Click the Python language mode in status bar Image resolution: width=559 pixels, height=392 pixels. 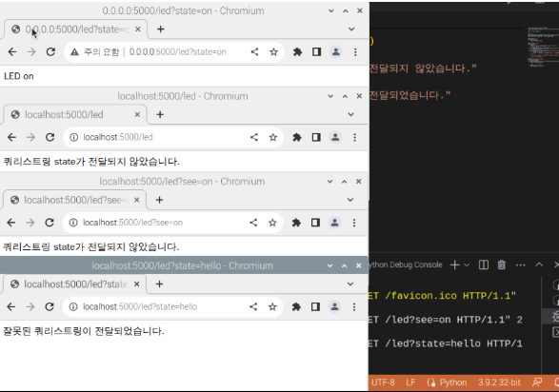tap(447, 382)
